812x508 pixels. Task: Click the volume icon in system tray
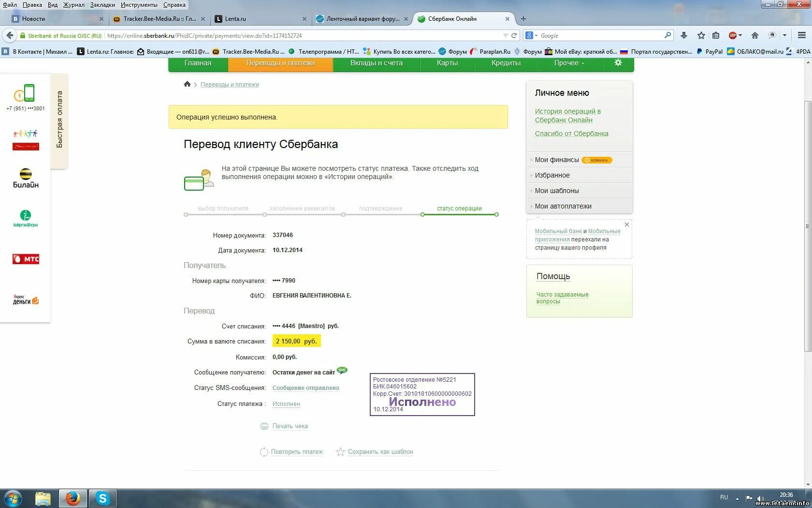pyautogui.click(x=760, y=498)
